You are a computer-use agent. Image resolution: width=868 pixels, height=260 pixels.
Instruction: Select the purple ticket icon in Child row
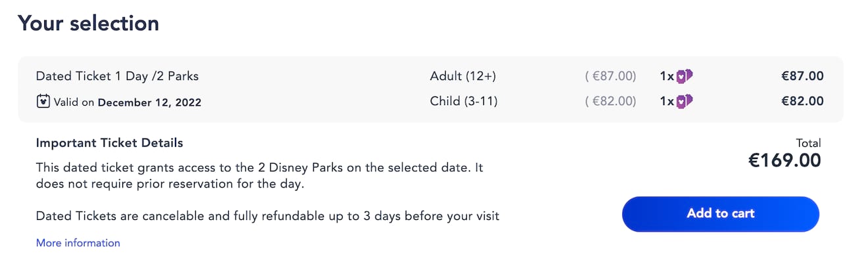pos(685,101)
